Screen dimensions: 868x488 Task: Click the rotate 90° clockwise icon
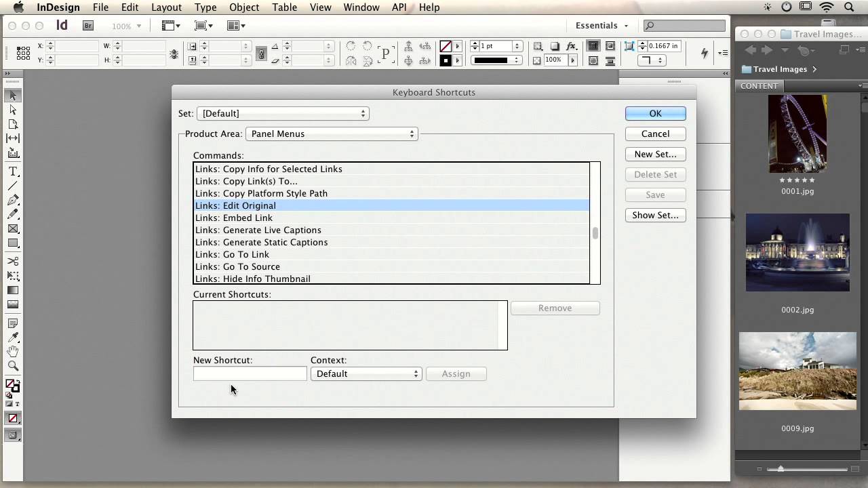coord(351,46)
